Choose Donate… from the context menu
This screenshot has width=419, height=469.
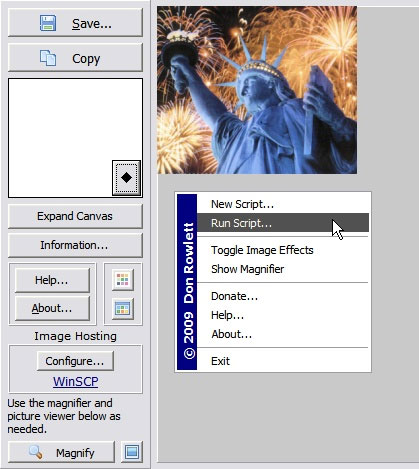coord(234,296)
